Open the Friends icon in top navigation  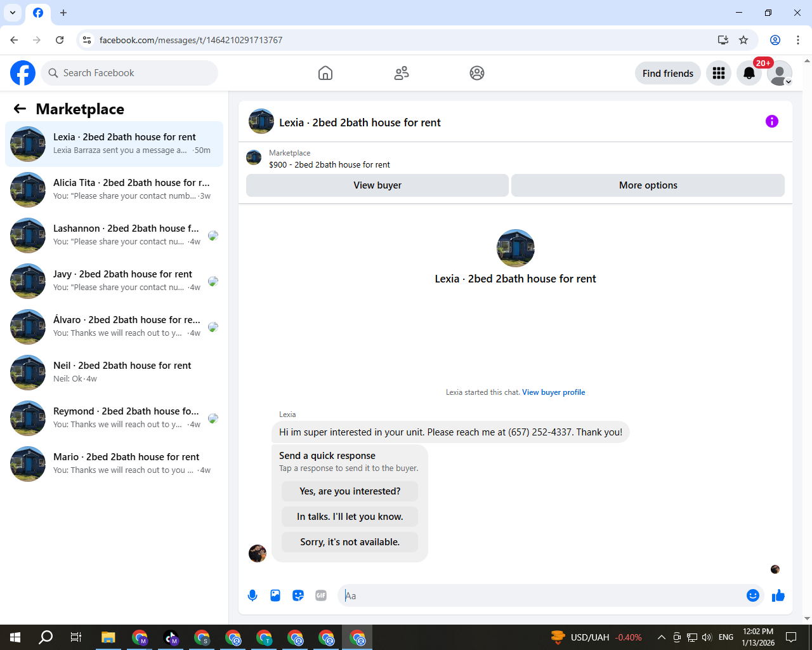click(402, 73)
